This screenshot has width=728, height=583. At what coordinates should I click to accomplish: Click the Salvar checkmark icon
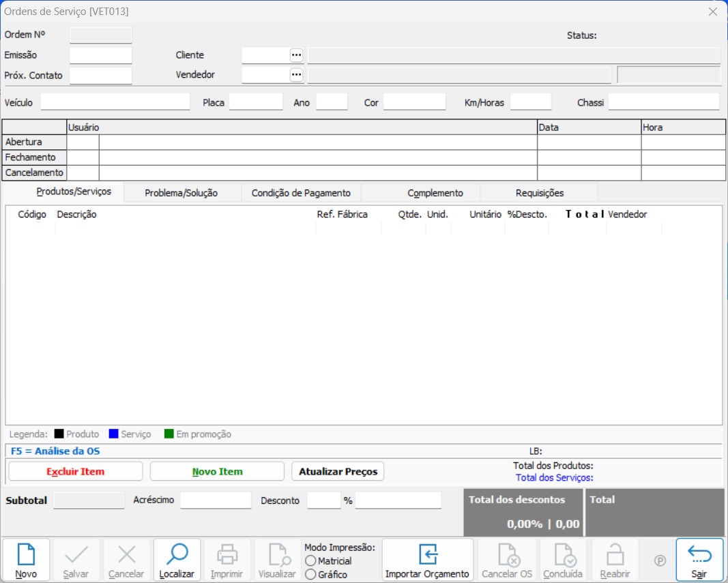tap(76, 554)
